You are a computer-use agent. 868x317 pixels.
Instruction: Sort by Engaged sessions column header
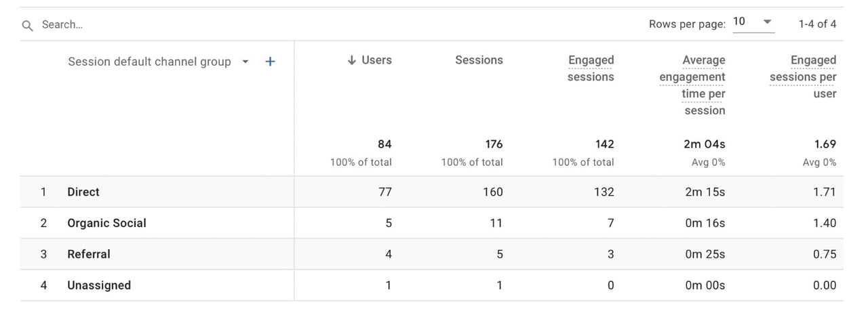591,68
